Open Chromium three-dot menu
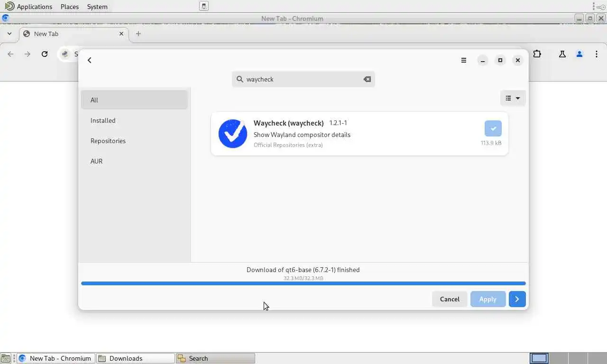The image size is (607, 364). 597,54
